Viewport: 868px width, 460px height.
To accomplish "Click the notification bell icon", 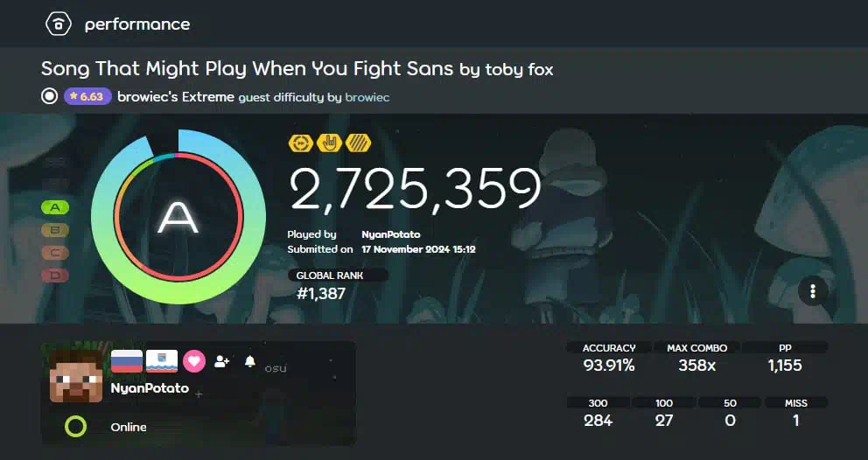I will tap(250, 361).
